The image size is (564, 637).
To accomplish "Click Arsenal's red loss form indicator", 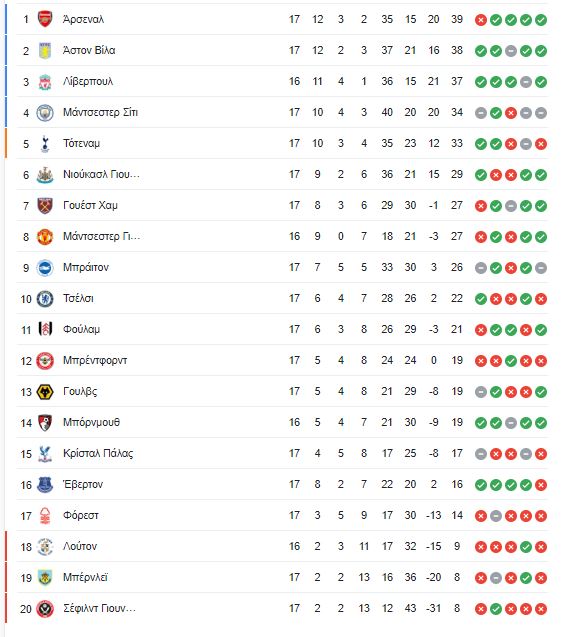I will (x=481, y=20).
